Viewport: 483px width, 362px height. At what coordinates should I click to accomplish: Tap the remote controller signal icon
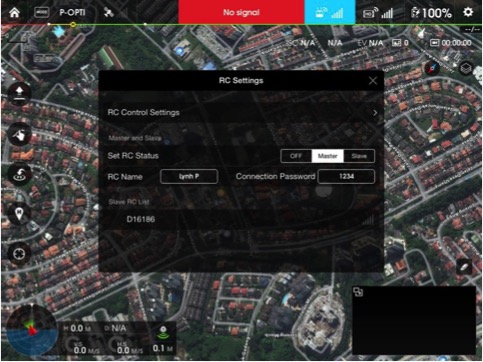pyautogui.click(x=329, y=12)
